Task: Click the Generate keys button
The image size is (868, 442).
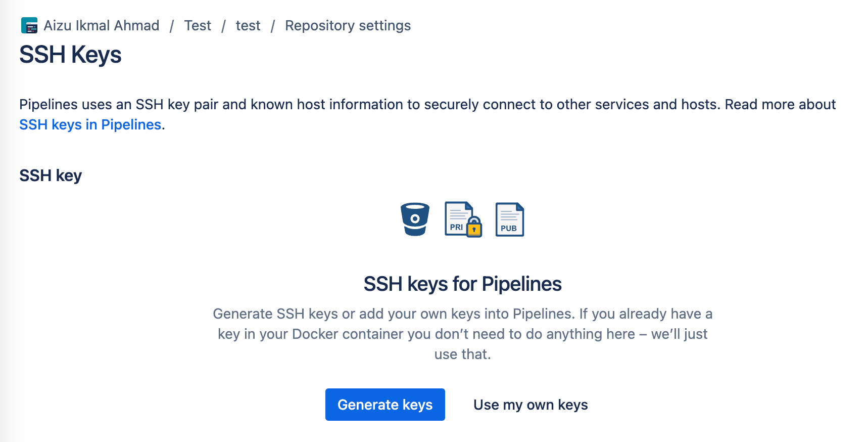Action: pos(385,405)
